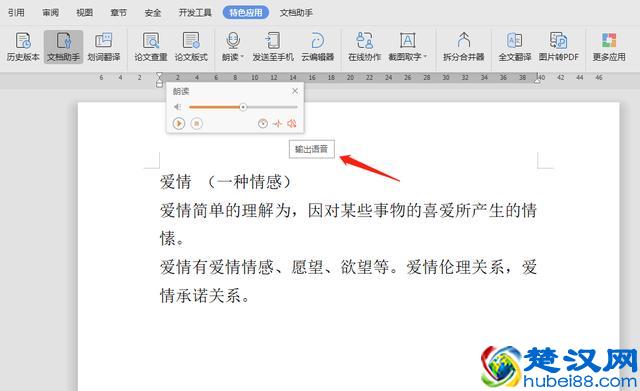Expand the 朗读 dropdown arrow

pyautogui.click(x=242, y=57)
